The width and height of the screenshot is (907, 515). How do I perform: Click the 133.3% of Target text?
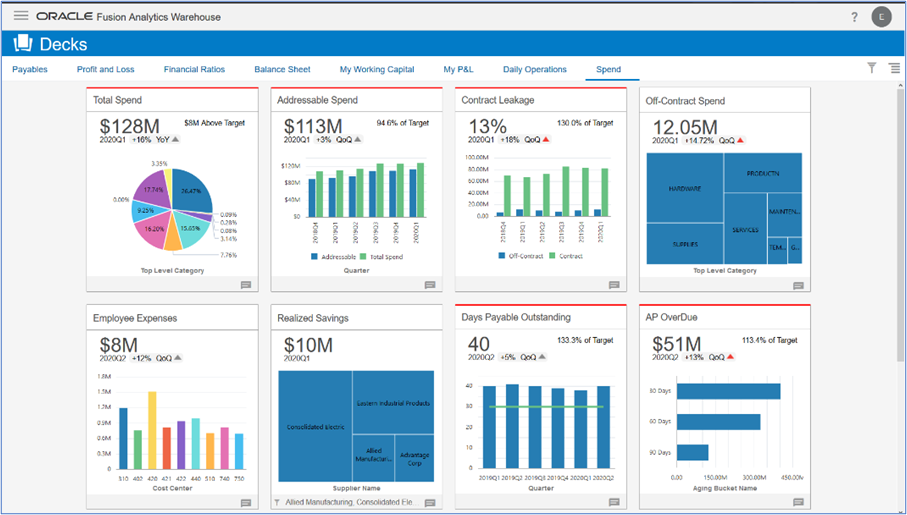tap(585, 340)
